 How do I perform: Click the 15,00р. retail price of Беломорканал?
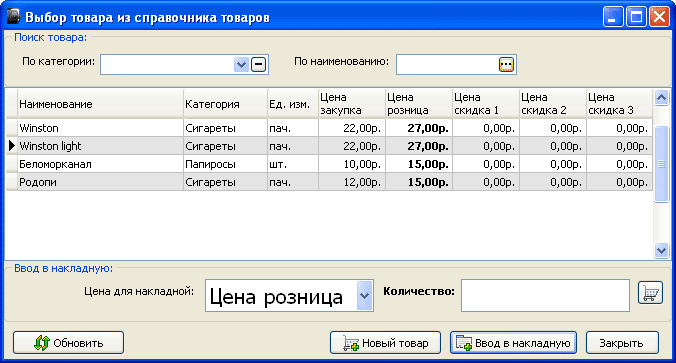tap(419, 164)
